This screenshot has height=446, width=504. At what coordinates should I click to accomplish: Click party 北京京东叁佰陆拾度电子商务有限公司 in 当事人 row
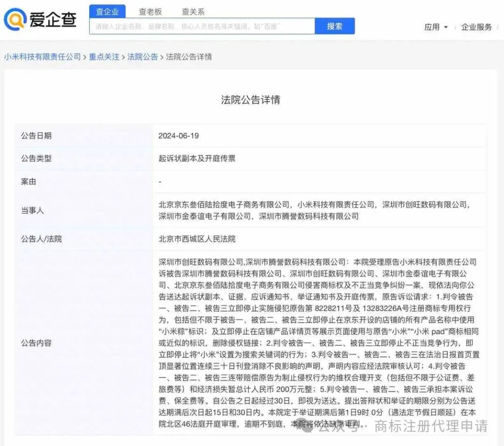[x=224, y=205]
